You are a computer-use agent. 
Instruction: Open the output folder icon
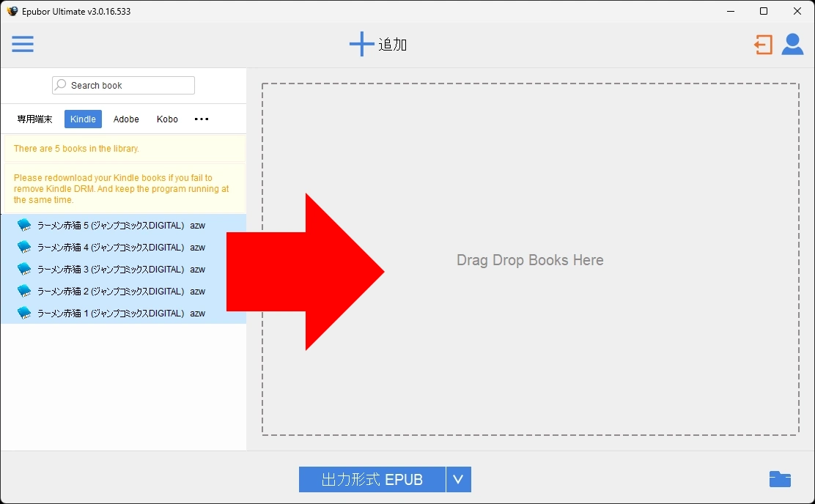pos(780,479)
